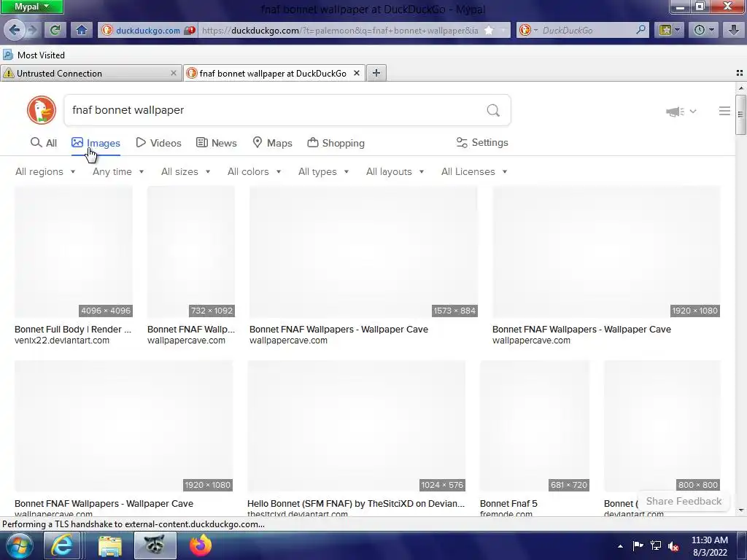Image resolution: width=747 pixels, height=560 pixels.
Task: Click the muted volume tray icon
Action: [673, 545]
